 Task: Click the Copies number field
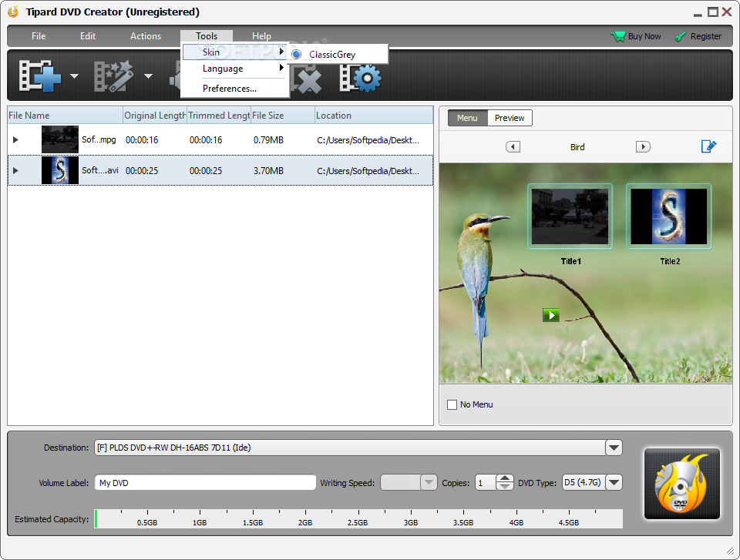486,483
